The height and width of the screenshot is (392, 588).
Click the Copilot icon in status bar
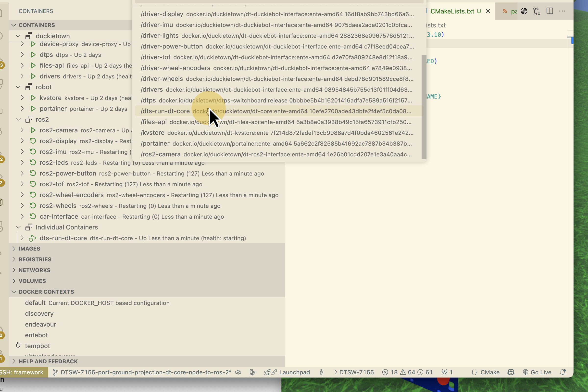pos(511,372)
